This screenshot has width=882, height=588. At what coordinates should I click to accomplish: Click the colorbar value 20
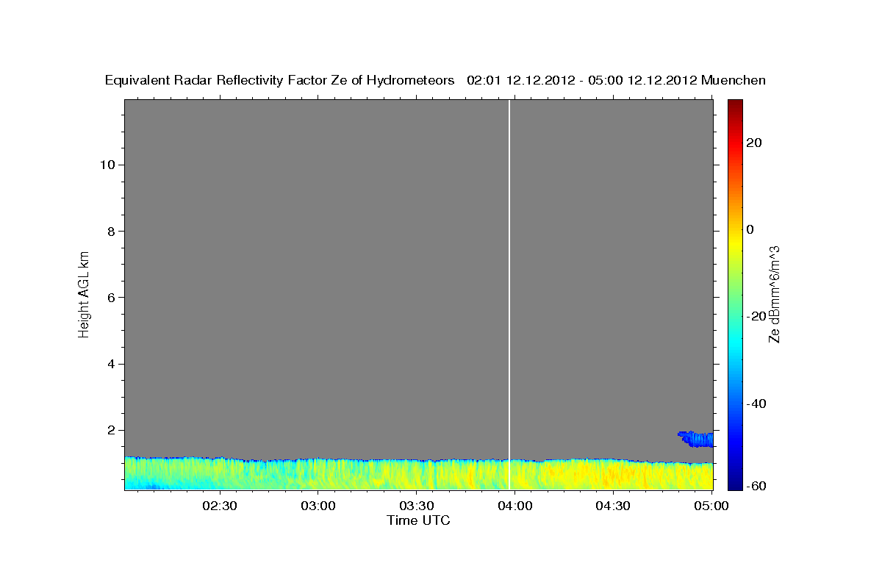[753, 143]
